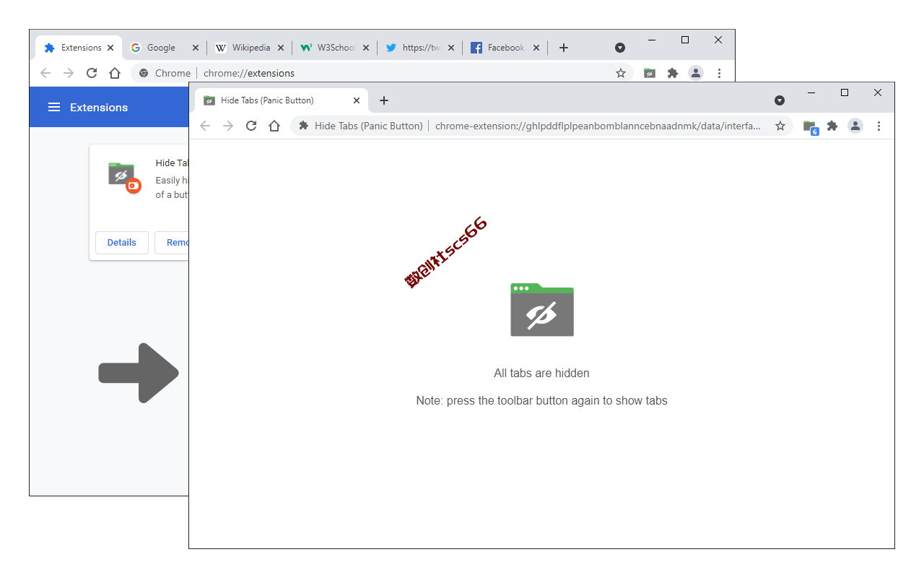Open tab search dropdown in front window

pos(780,100)
